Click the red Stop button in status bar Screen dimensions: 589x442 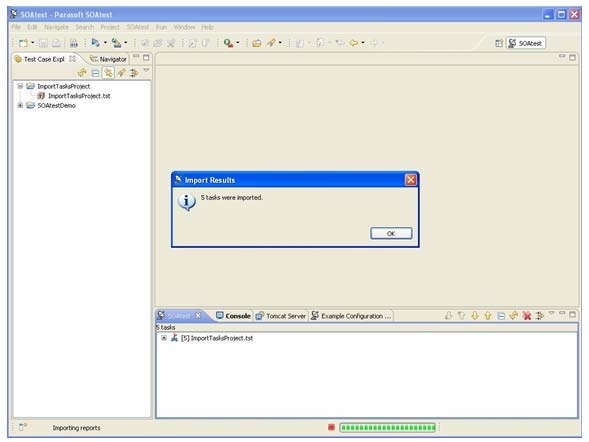pos(331,427)
